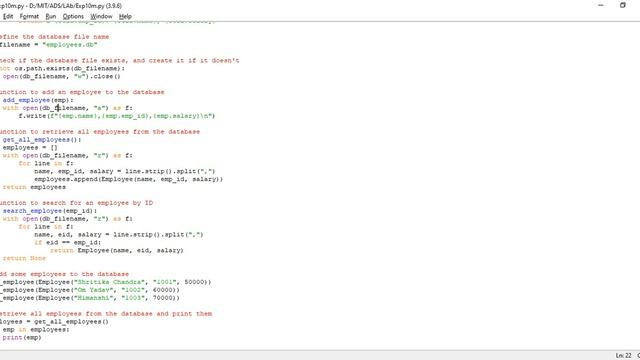This screenshot has width=640, height=360.
Task: Click the 'return None' line
Action: click(24, 258)
